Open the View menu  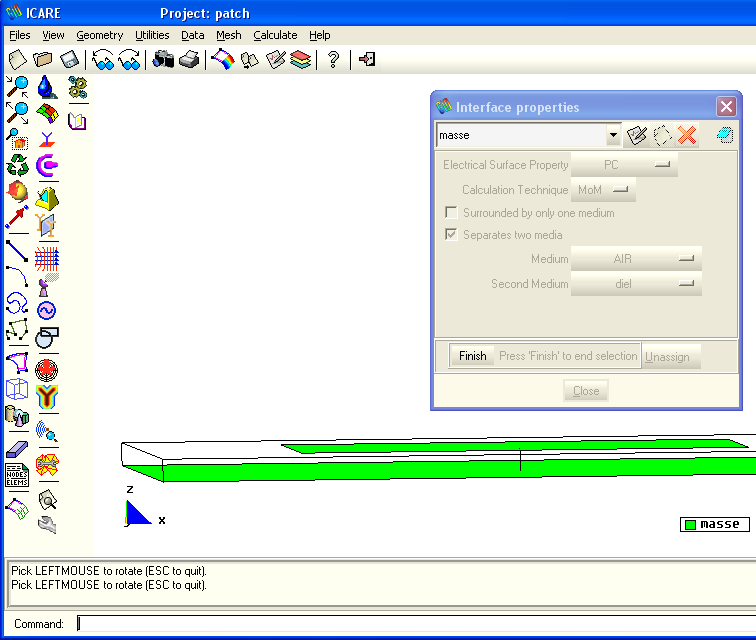[x=53, y=35]
